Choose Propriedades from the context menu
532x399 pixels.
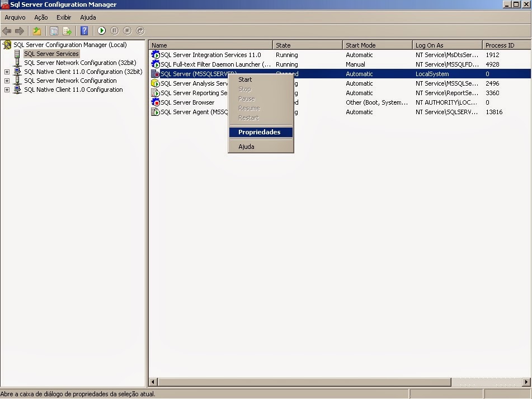point(260,132)
